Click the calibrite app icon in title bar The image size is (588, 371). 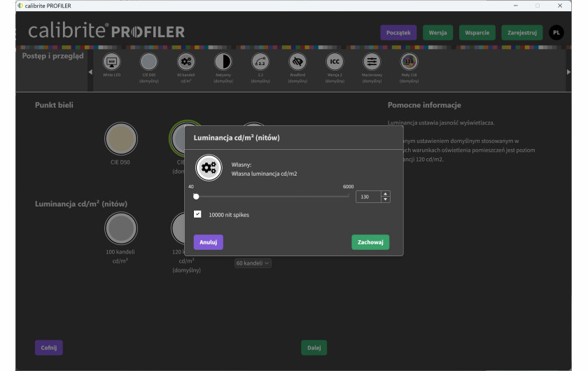[x=20, y=6]
